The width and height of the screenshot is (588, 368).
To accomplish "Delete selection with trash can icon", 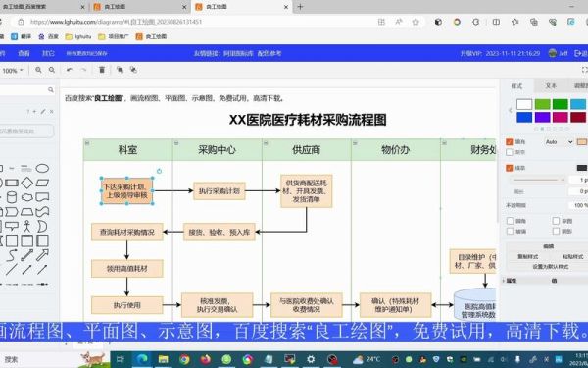I will 102,70.
